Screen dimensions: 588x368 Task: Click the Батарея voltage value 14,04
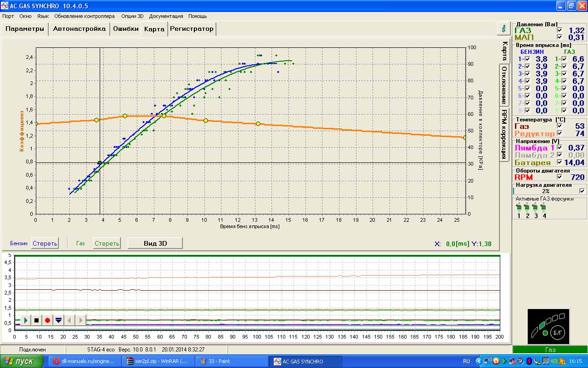click(x=575, y=162)
